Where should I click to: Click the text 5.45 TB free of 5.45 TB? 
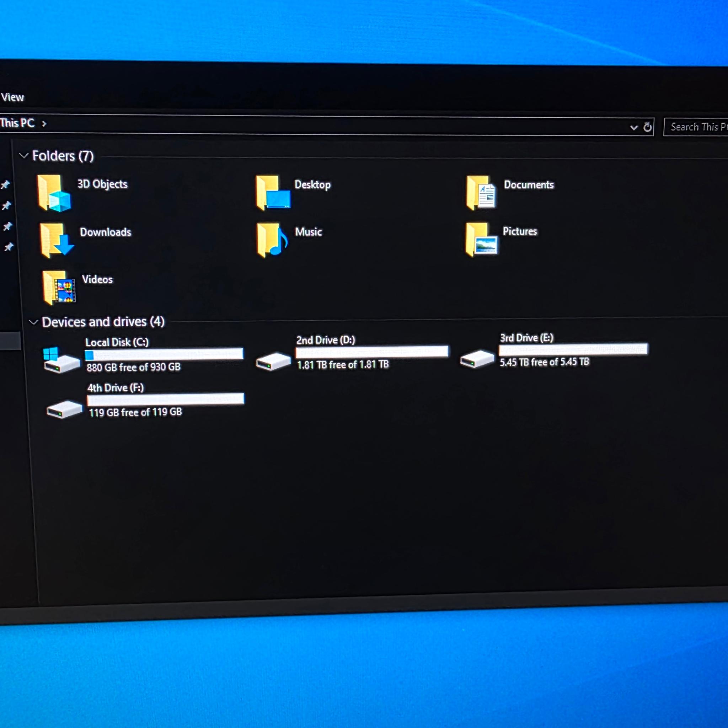click(545, 362)
